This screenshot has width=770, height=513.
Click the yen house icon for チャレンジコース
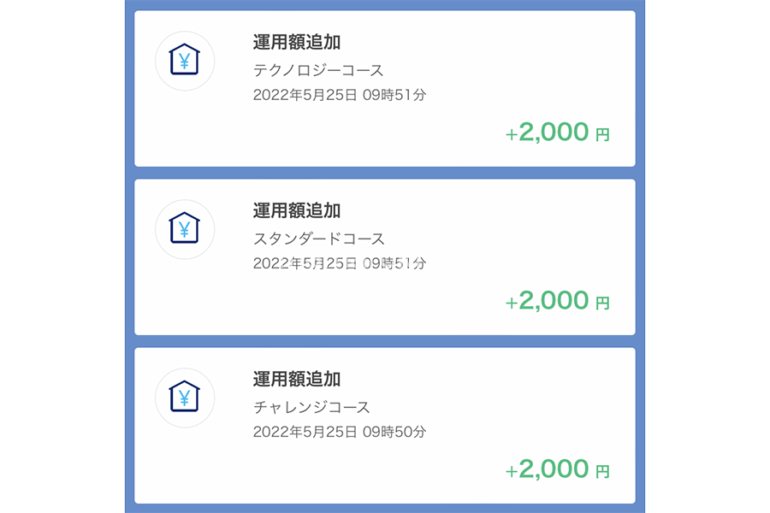(x=184, y=397)
